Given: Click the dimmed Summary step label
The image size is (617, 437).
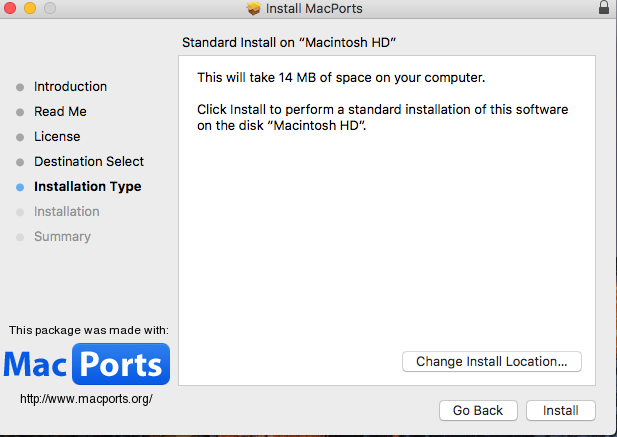Looking at the screenshot, I should point(62,236).
